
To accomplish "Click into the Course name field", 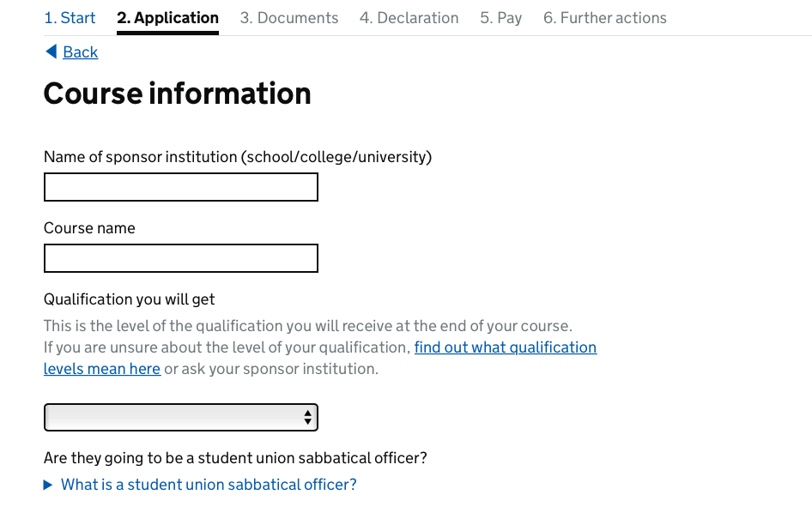I will [x=181, y=258].
